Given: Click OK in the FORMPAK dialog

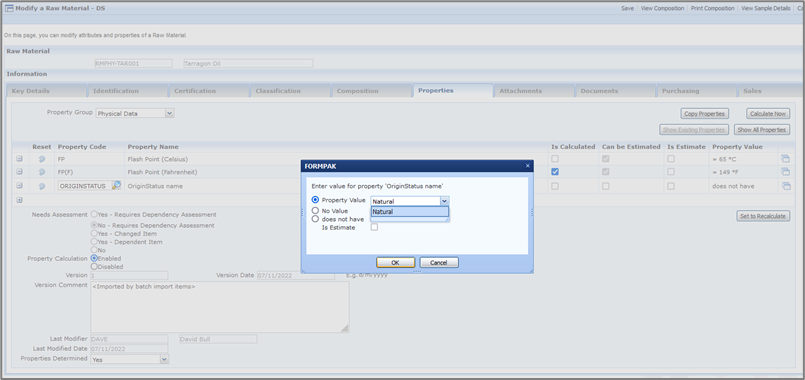Looking at the screenshot, I should point(395,262).
